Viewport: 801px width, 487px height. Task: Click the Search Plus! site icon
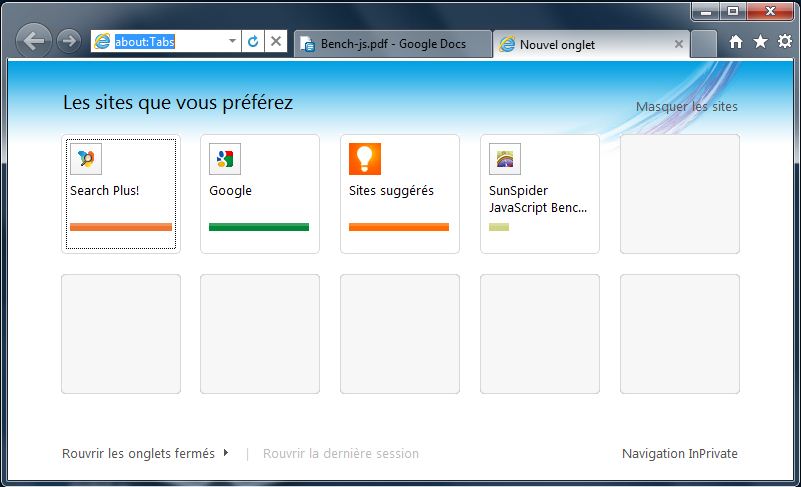[86, 159]
